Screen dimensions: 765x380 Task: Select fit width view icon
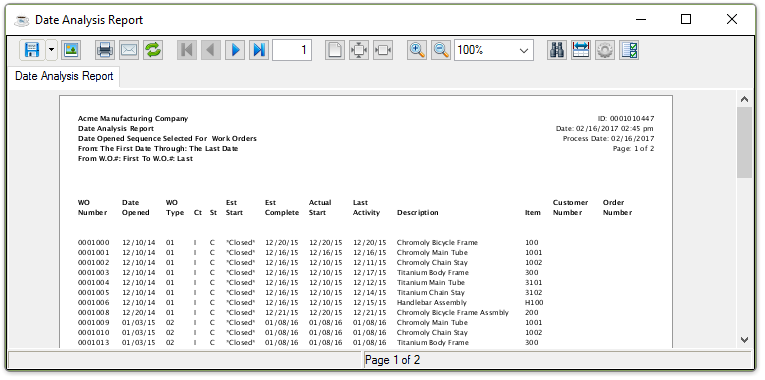tap(383, 50)
